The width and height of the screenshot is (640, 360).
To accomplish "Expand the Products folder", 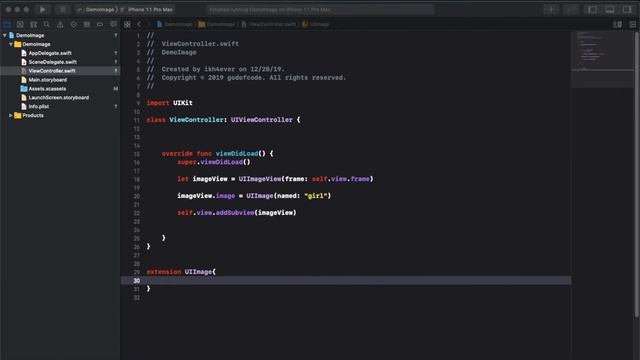I will coord(11,116).
